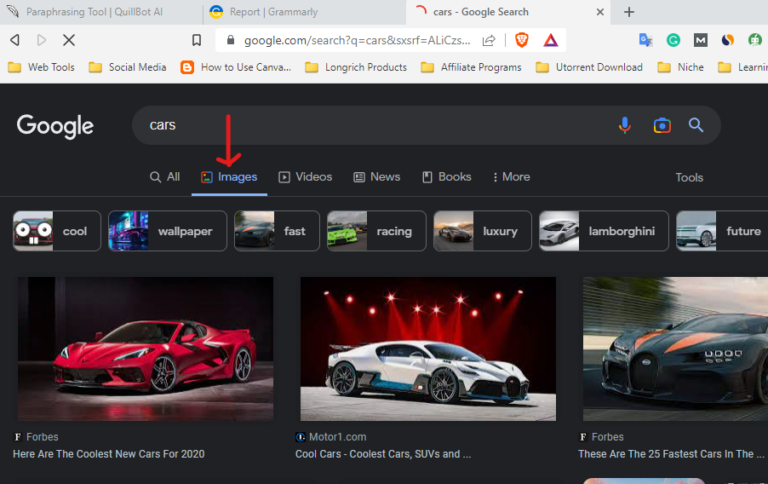Stop page loading with X button

tap(69, 40)
